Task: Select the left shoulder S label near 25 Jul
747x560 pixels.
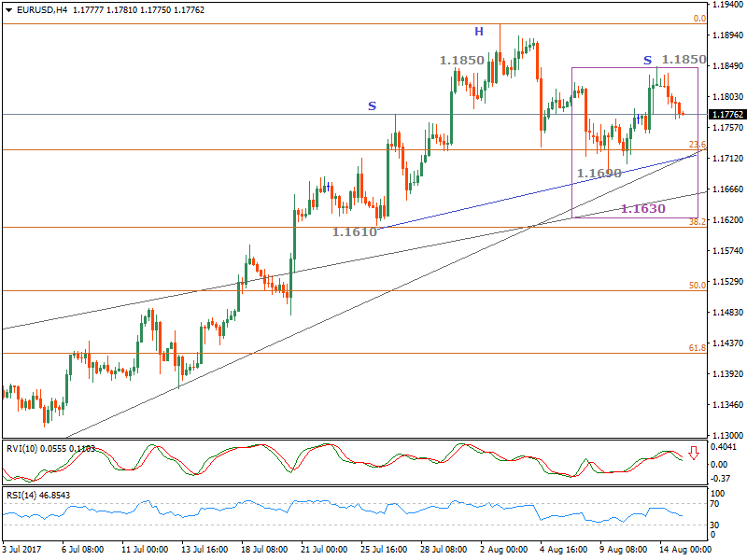Action: pos(372,105)
